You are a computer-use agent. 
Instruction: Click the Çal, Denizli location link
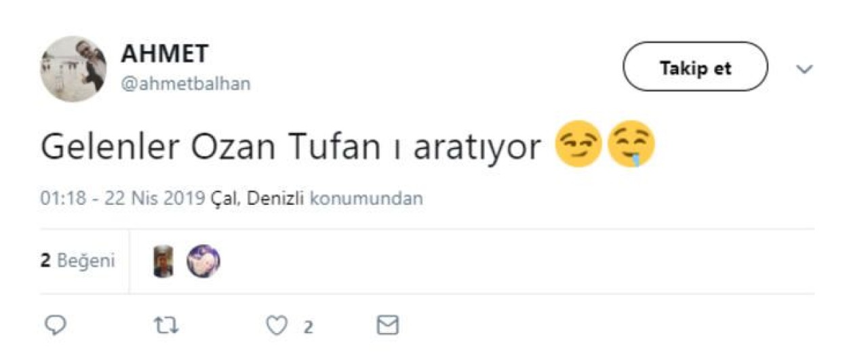[x=258, y=199]
